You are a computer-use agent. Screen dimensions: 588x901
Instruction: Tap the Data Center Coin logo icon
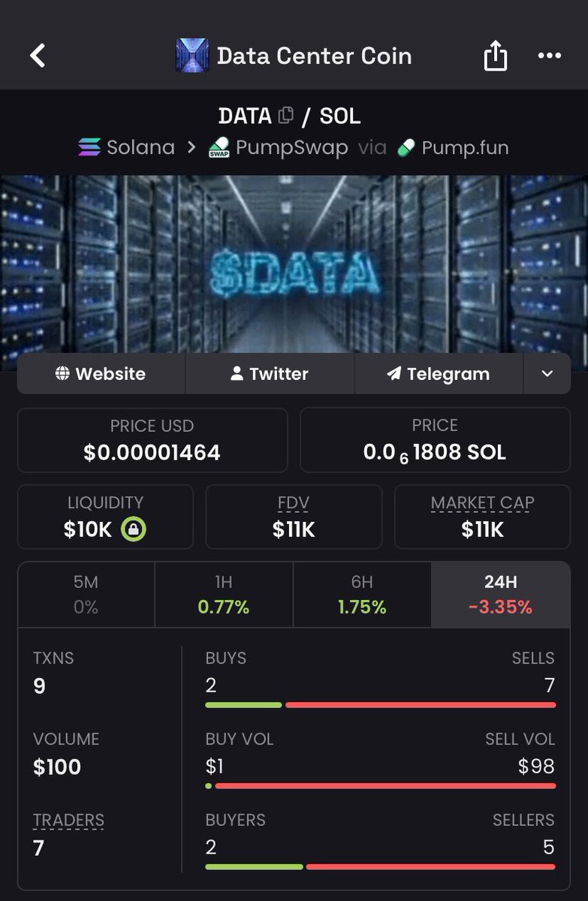[192, 56]
